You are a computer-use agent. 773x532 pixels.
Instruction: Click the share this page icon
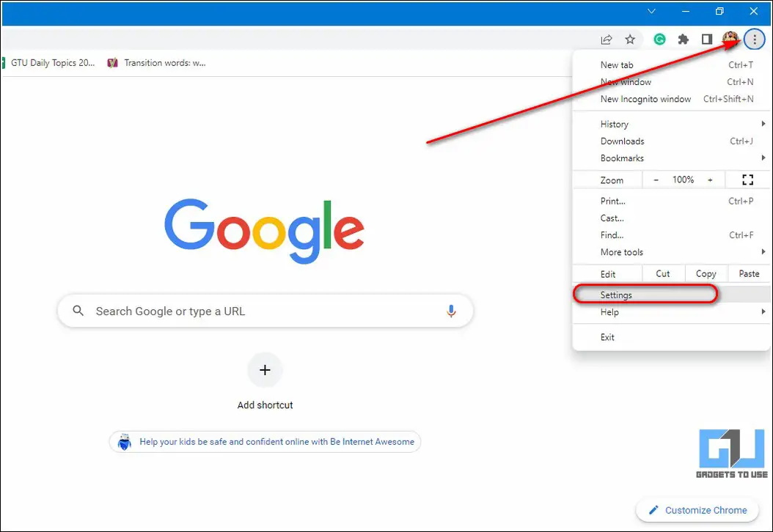point(607,40)
